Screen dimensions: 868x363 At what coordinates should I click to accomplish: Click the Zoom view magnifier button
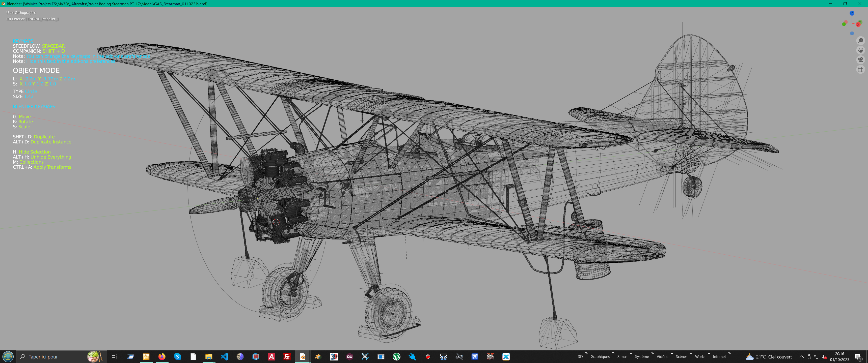tap(861, 40)
